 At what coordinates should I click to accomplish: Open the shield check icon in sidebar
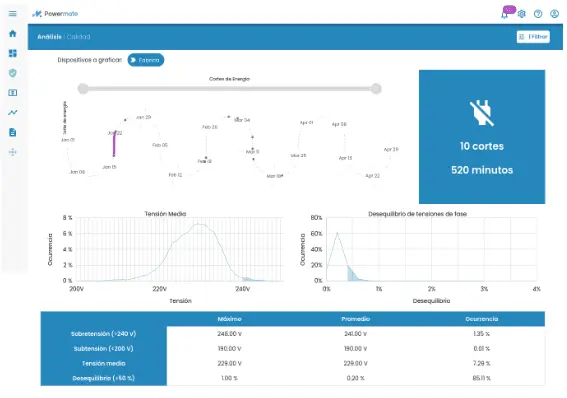(13, 73)
